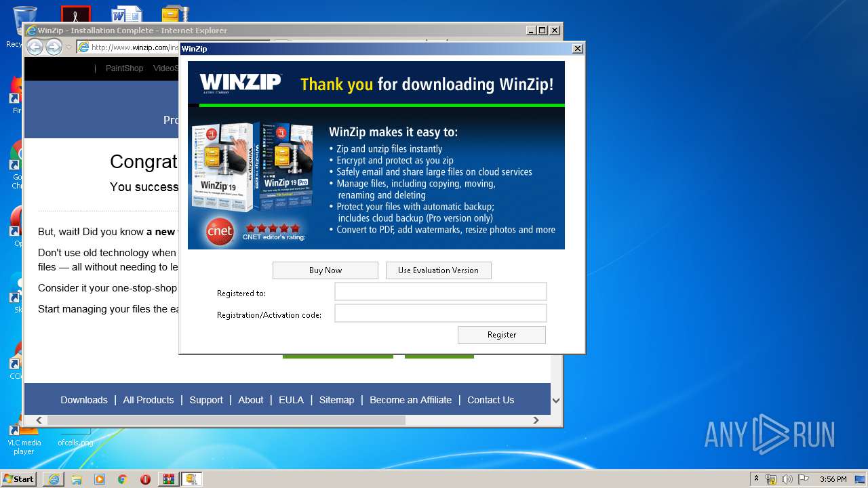The width and height of the screenshot is (868, 488).
Task: Open Downloads footer link
Action: coord(84,400)
